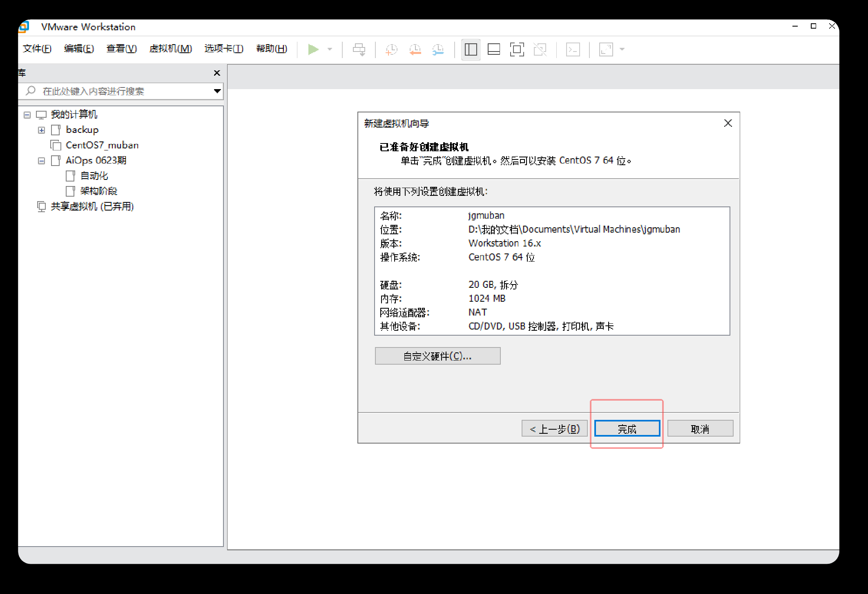
Task: Collapse the 我的计算机 tree node
Action: (27, 115)
